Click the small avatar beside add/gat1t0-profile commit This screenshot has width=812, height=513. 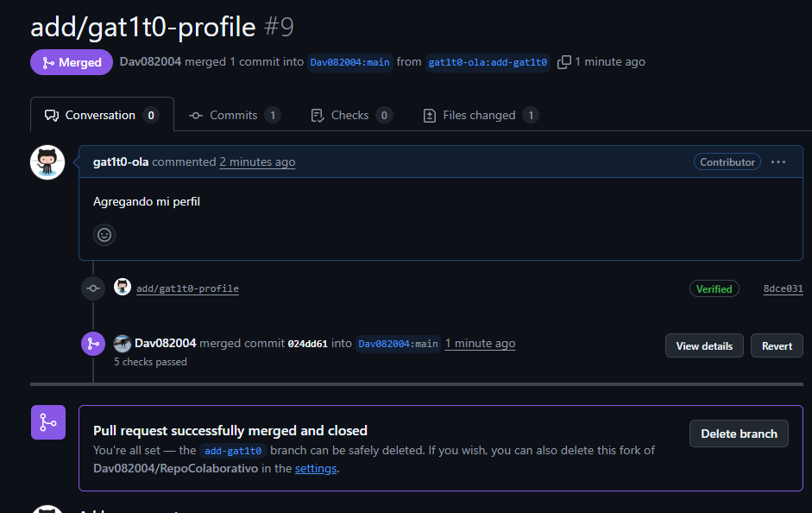[123, 287]
